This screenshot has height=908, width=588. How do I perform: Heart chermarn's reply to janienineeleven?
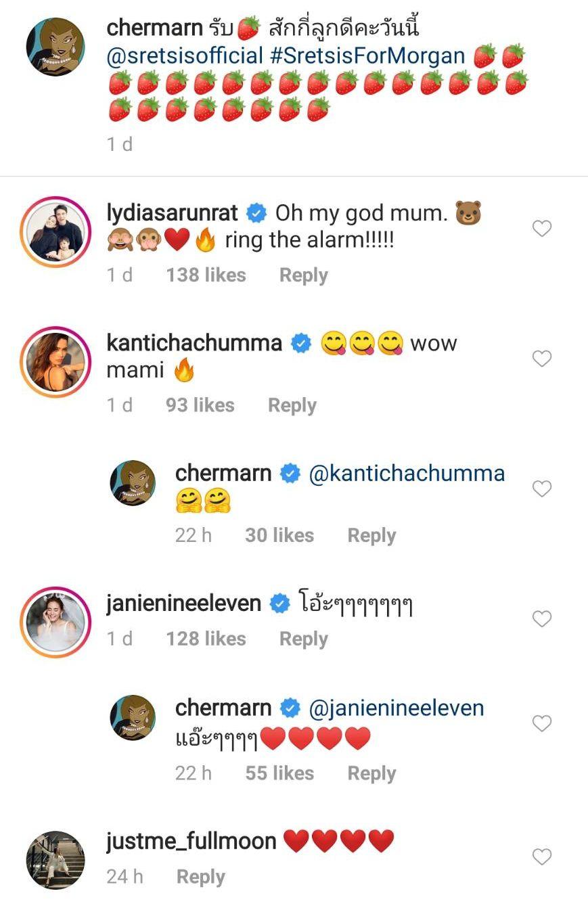point(542,723)
